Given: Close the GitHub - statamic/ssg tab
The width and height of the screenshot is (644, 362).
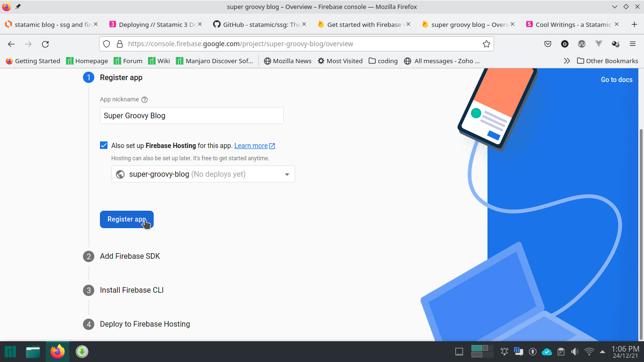Looking at the screenshot, I should 304,24.
